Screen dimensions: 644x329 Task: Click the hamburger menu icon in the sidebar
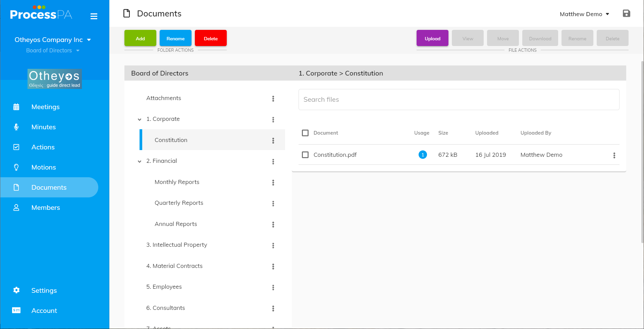coord(94,16)
